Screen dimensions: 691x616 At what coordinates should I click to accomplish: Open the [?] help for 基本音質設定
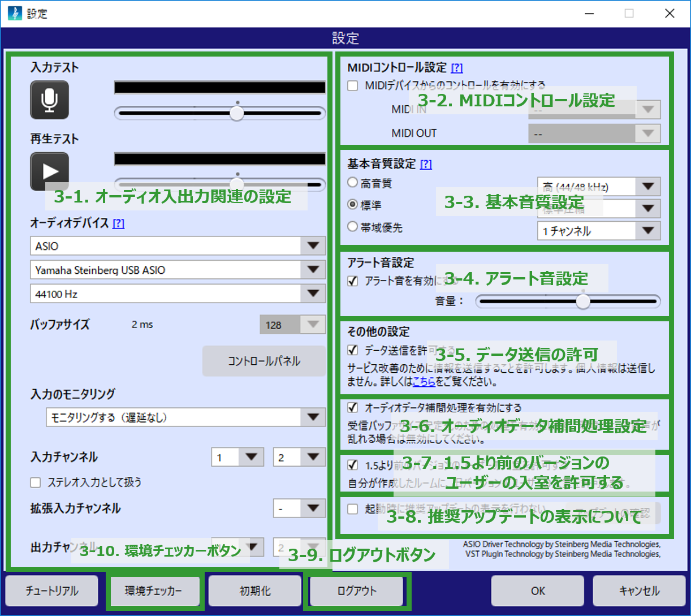point(426,164)
